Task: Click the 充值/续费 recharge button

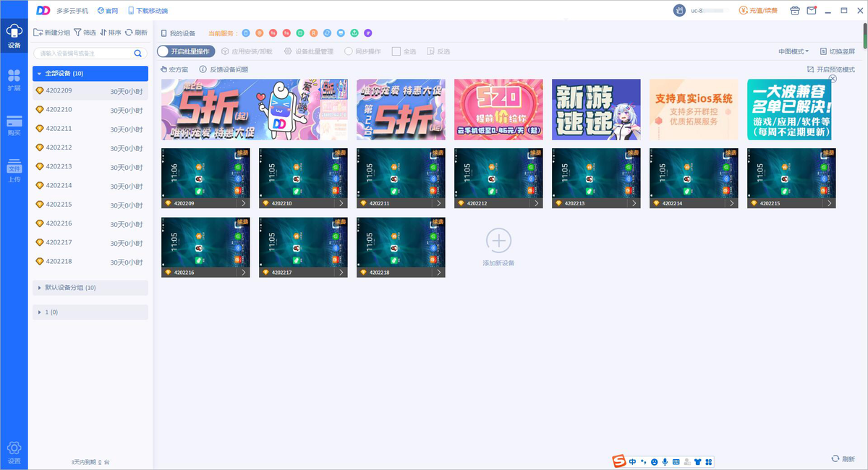Action: [x=759, y=11]
